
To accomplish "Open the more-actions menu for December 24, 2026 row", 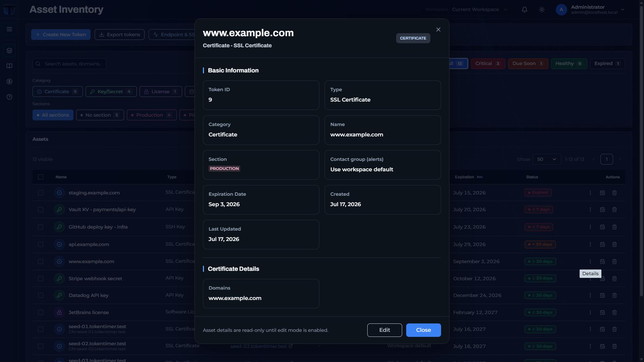I will pos(590,295).
